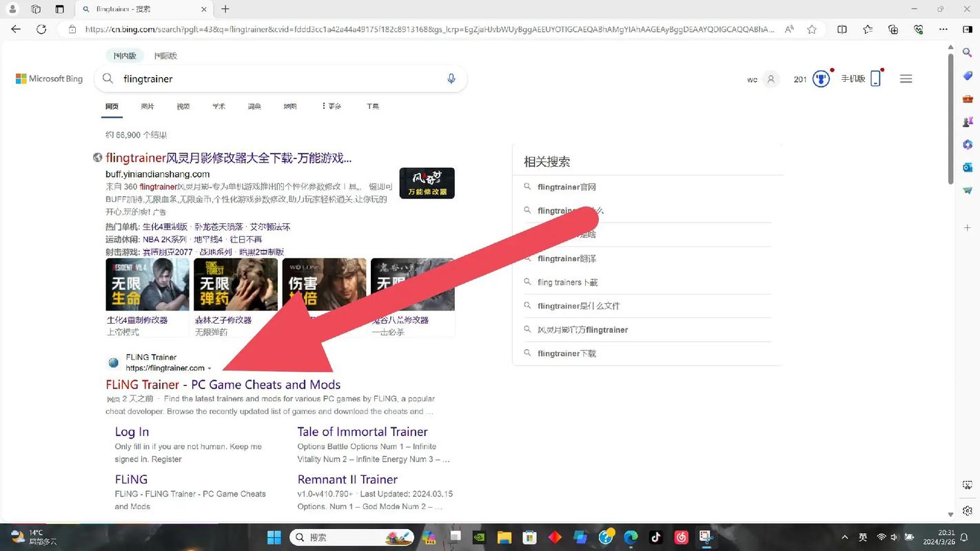Open File Explorer from the taskbar
The image size is (980, 551).
504,537
